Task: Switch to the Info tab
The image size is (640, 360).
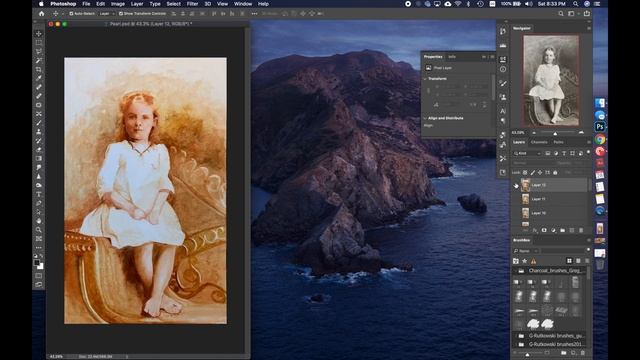Action: 452,57
